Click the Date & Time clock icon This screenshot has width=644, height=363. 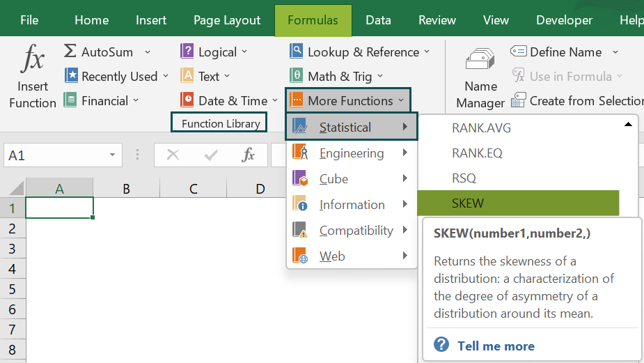[x=187, y=100]
